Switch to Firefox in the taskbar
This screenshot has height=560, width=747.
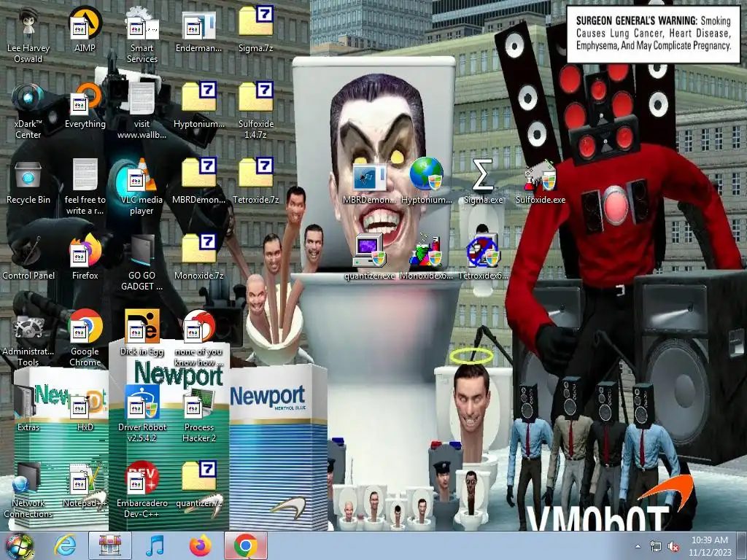coord(200,545)
